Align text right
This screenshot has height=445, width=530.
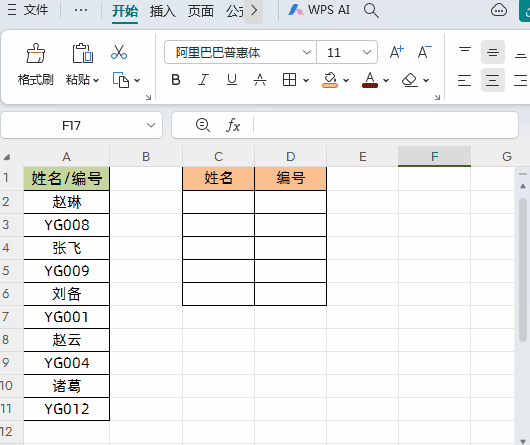[x=521, y=80]
